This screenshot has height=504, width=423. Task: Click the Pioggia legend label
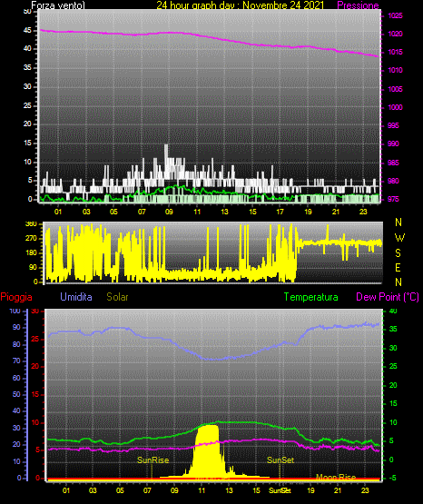(16, 297)
